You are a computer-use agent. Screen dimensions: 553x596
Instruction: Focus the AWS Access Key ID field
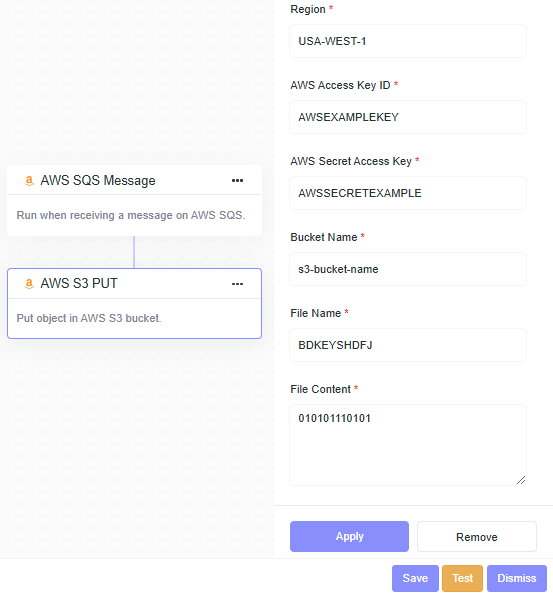408,117
